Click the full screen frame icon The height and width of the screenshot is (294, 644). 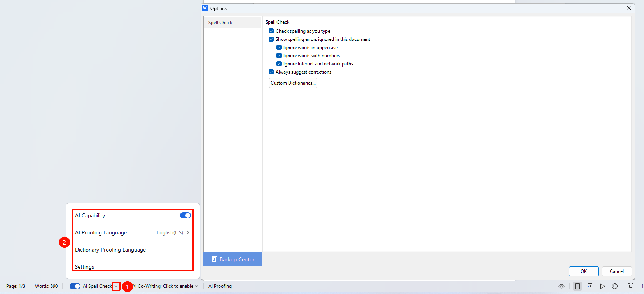(631, 286)
